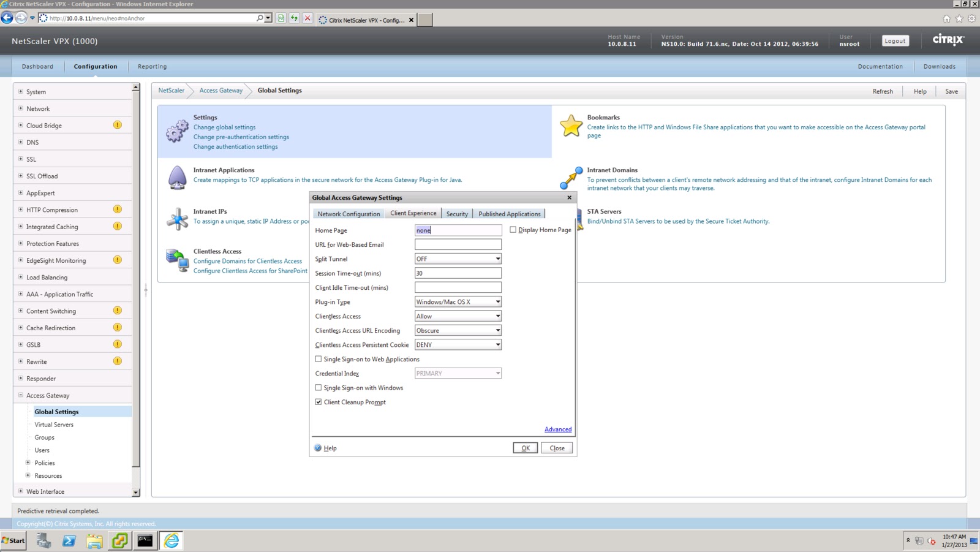Open the Advanced link in the dialog
This screenshot has width=980, height=552.
pyautogui.click(x=558, y=429)
